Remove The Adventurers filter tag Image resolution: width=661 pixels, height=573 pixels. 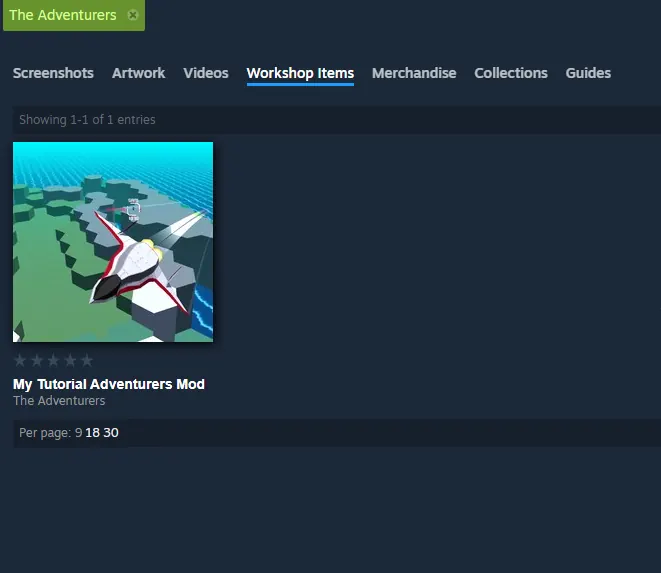(x=133, y=15)
